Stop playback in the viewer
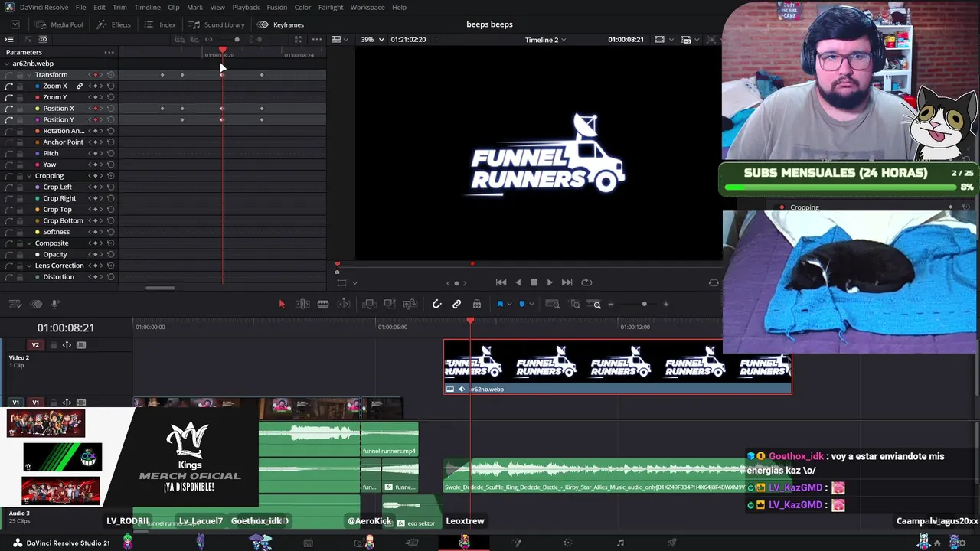Screen dimensions: 980x551 point(534,282)
